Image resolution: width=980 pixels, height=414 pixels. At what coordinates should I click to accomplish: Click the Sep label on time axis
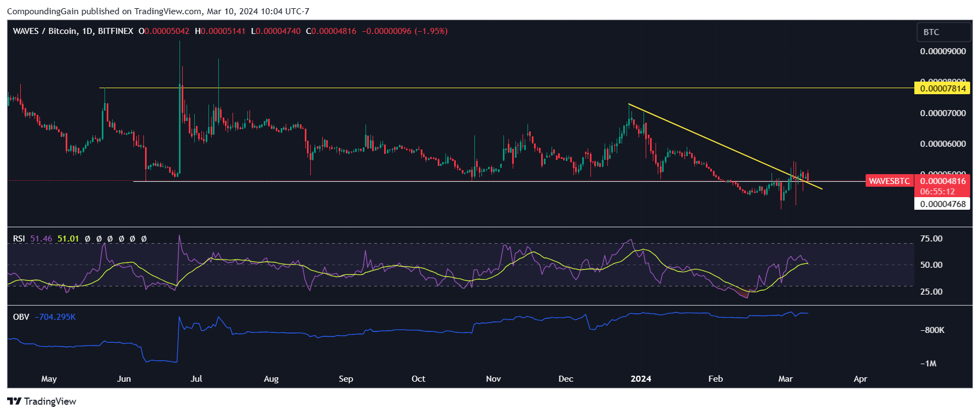[346, 379]
